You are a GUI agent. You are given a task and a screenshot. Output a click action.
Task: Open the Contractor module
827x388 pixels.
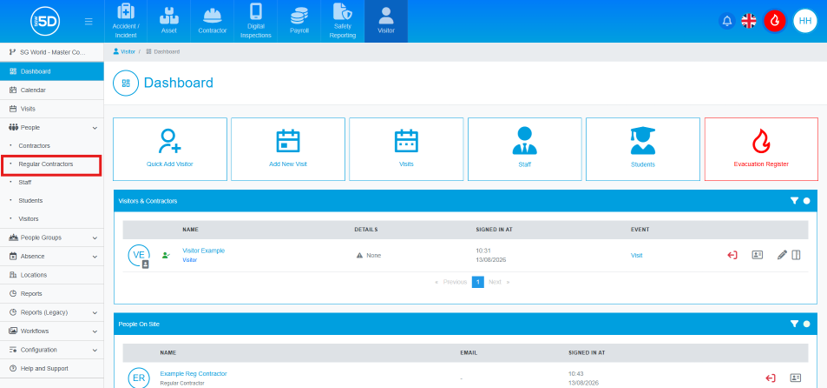212,21
